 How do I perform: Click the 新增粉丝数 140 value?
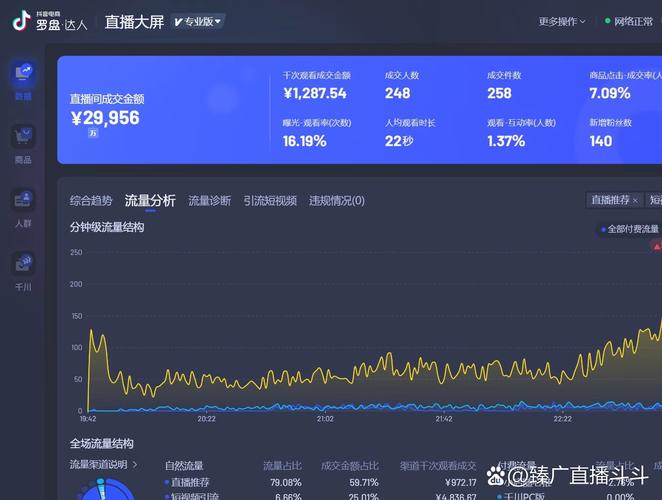[x=601, y=141]
